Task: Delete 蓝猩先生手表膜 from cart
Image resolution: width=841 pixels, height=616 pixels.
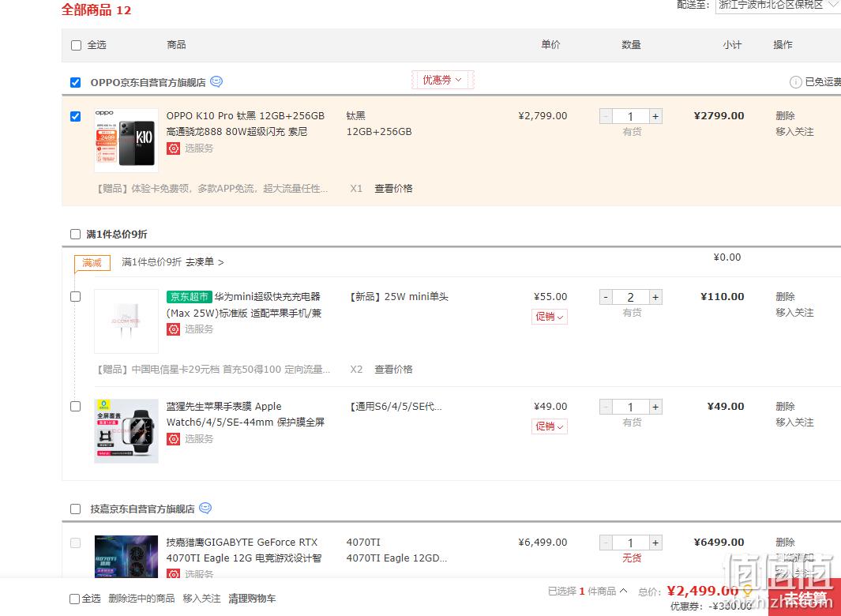Action: (785, 407)
